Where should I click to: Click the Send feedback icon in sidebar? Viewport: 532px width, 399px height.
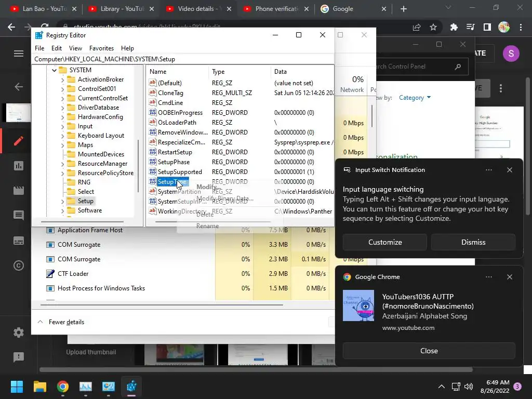19,357
